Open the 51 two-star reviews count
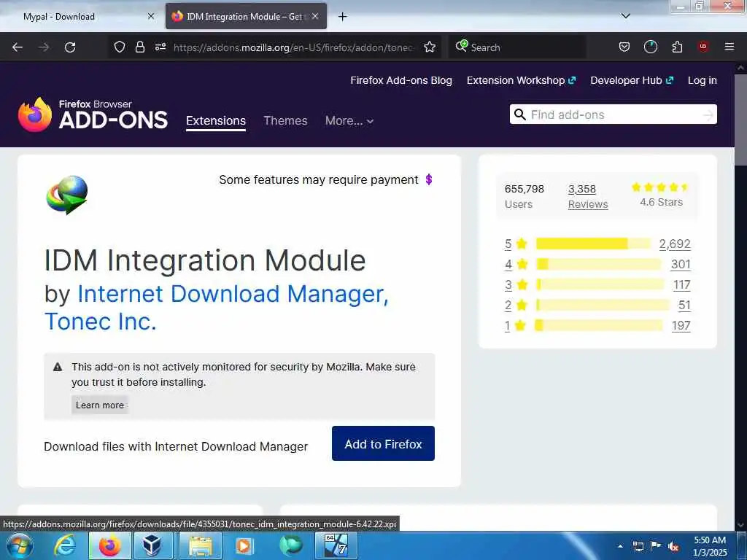The height and width of the screenshot is (560, 747). [x=684, y=306]
